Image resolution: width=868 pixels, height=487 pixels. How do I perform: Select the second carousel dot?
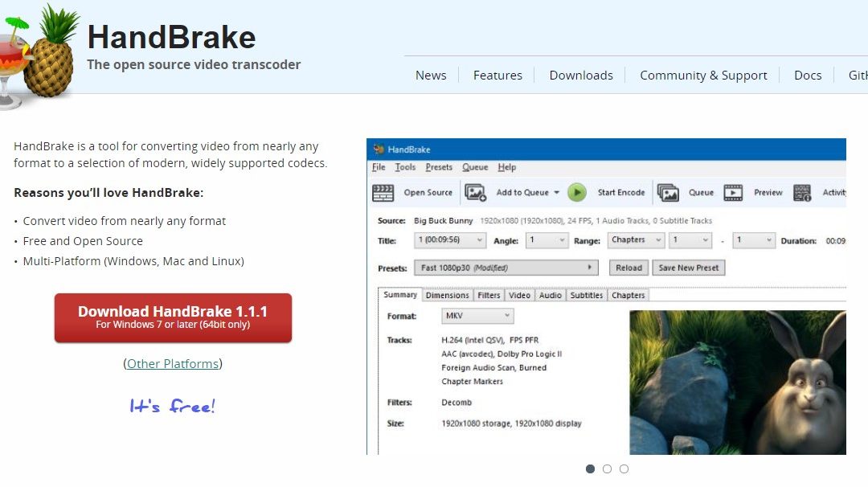coord(607,469)
